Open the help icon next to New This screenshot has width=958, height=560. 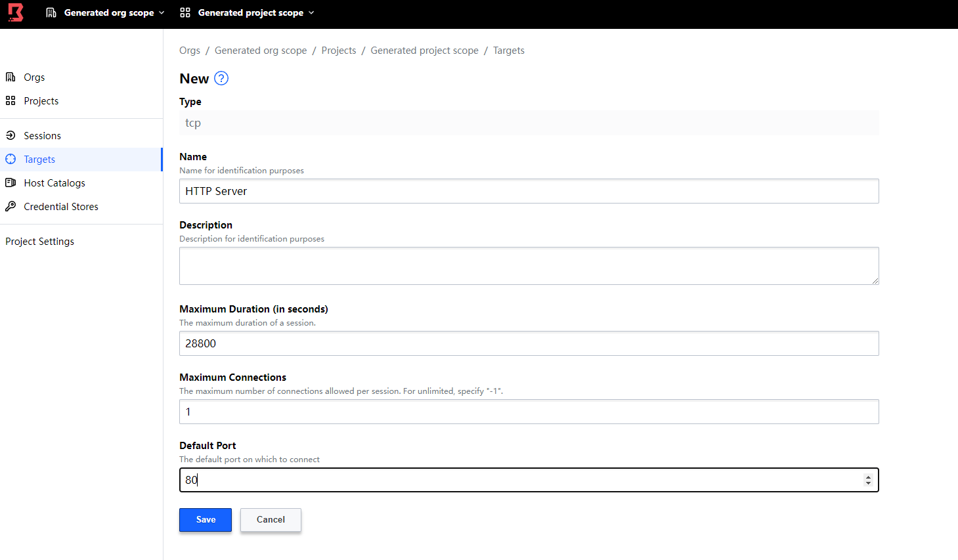point(221,78)
